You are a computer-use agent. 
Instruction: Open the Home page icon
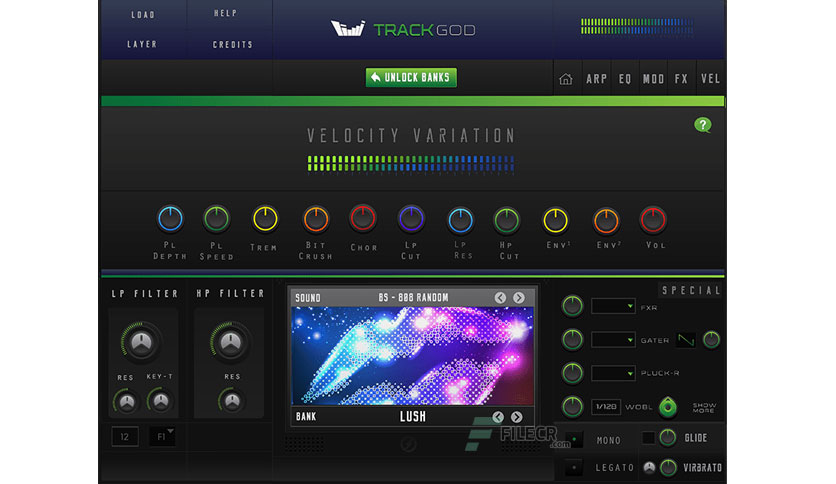click(566, 79)
